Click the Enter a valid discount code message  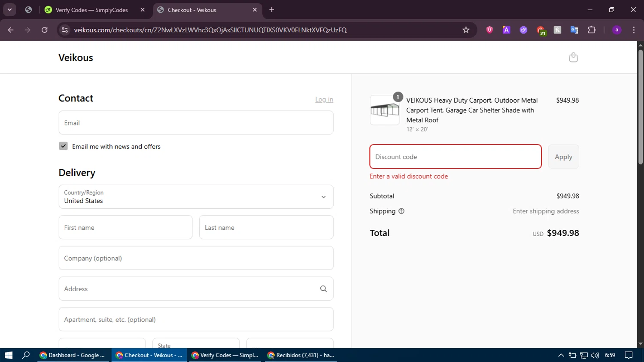(409, 176)
